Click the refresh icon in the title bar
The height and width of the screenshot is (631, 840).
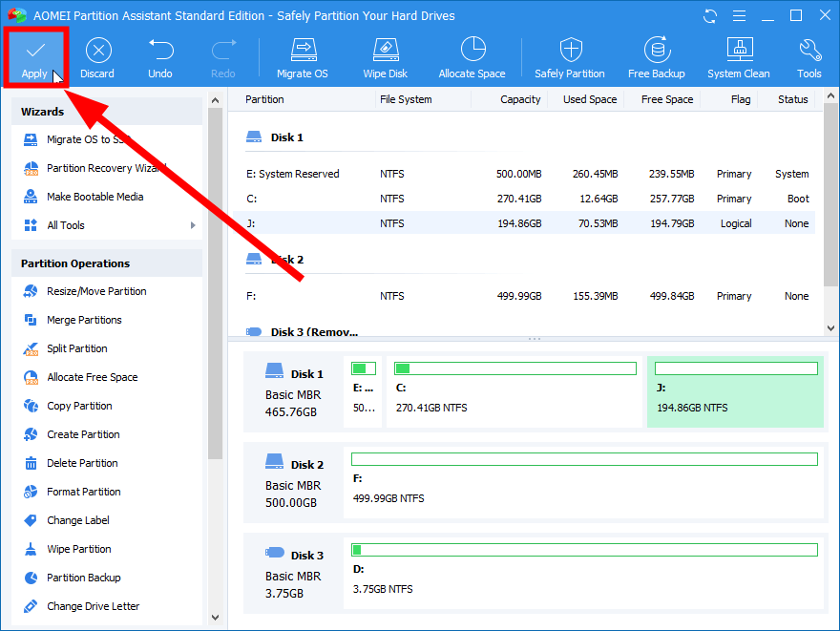pos(710,16)
